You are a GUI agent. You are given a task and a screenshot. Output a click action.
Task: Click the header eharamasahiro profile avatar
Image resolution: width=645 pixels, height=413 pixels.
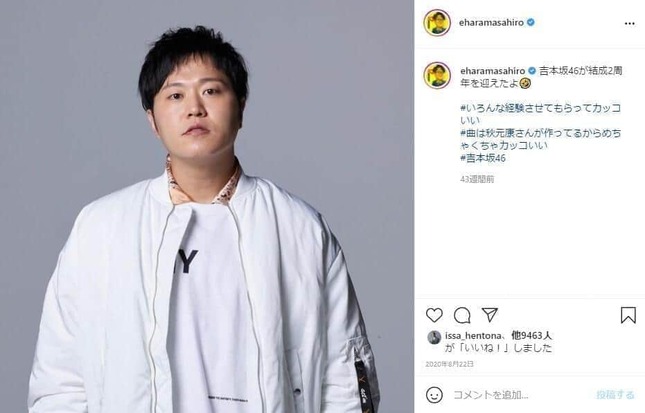coord(437,23)
